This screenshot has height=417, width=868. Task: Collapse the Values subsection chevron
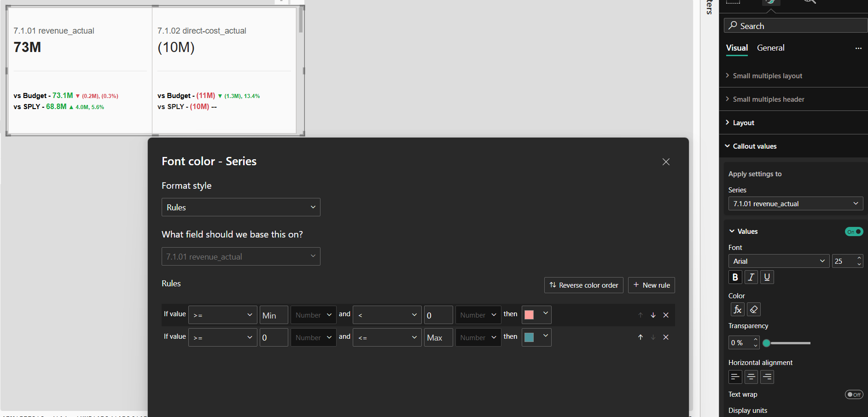coord(732,232)
